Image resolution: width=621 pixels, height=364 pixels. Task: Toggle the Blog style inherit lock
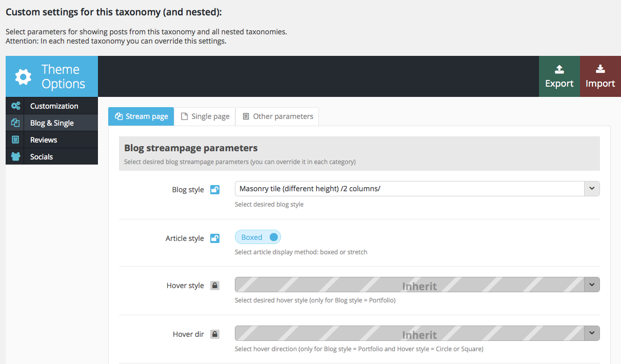(215, 190)
